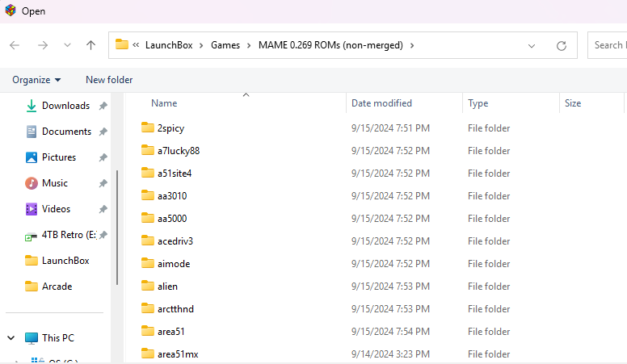Viewport: 627px width, 364px height.
Task: Create a New folder
Action: pyautogui.click(x=109, y=80)
